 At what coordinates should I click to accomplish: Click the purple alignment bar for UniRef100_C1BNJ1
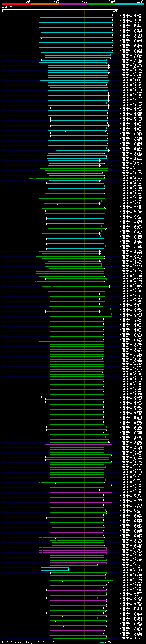(x=81, y=503)
